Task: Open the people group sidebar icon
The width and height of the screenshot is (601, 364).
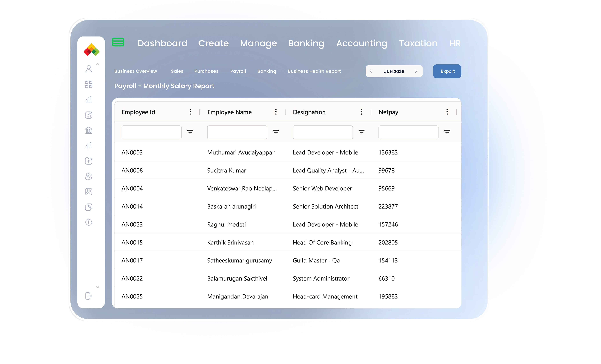Action: pyautogui.click(x=89, y=176)
